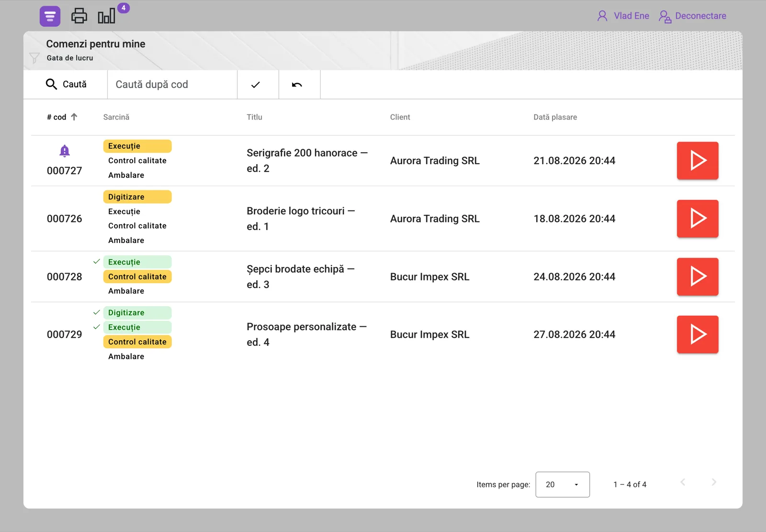Screen dimensions: 766x532
Task: Click completed Execuție task of order 000728
Action: pos(137,262)
